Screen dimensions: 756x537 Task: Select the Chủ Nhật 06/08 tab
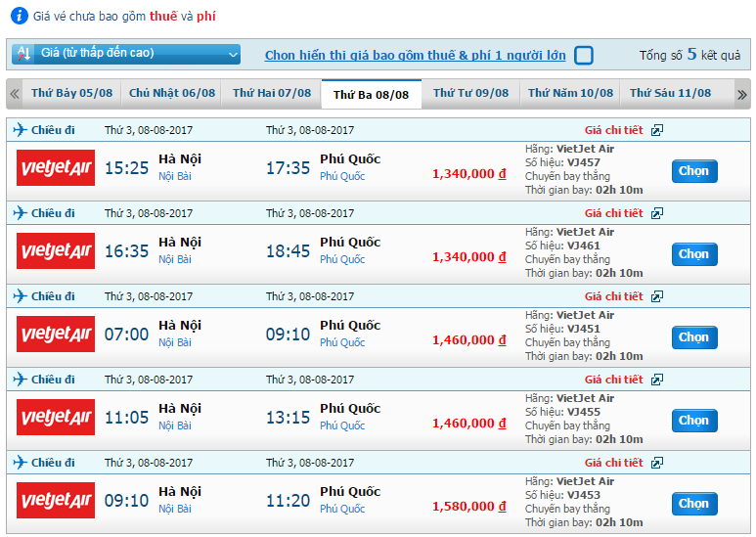172,93
